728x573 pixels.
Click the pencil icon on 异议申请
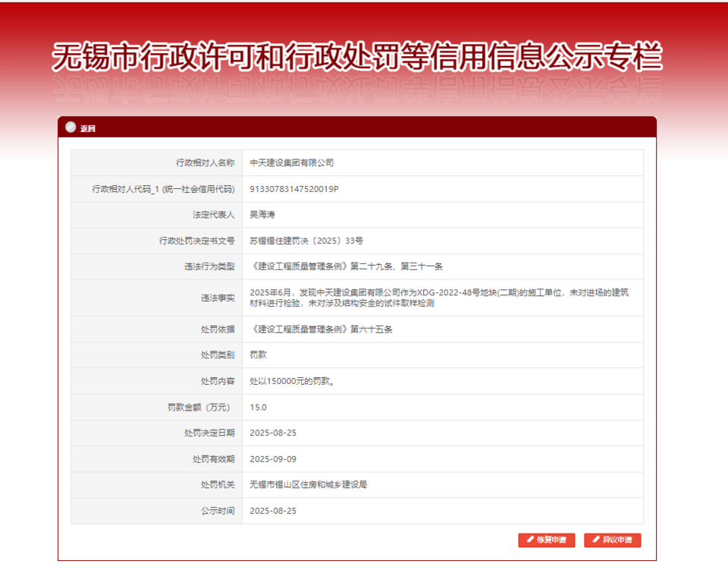click(x=595, y=540)
